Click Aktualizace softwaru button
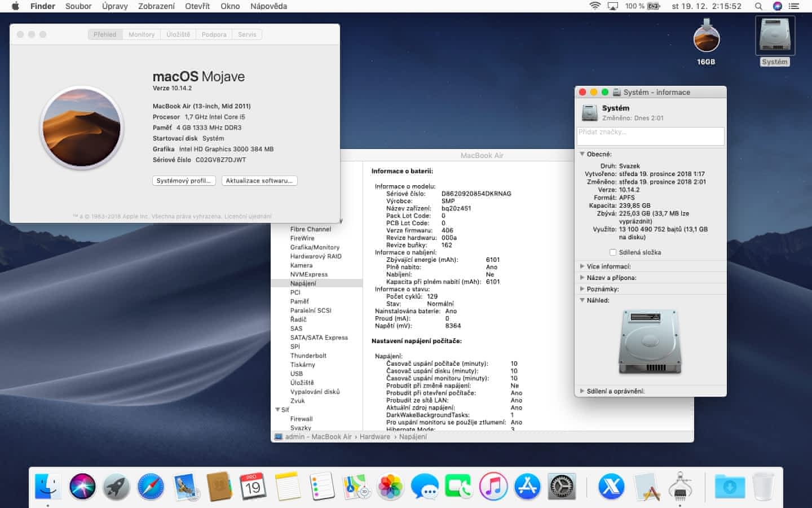The width and height of the screenshot is (812, 508). 259,181
